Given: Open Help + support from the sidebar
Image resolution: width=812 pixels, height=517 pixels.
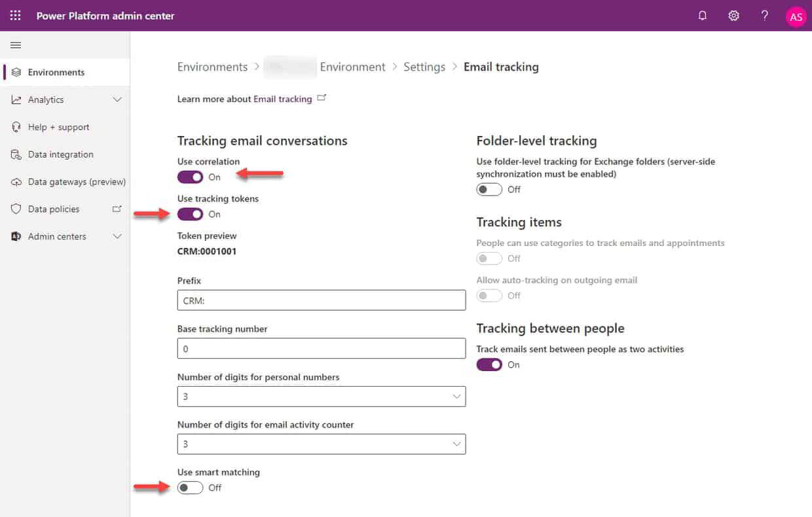Looking at the screenshot, I should tap(59, 127).
